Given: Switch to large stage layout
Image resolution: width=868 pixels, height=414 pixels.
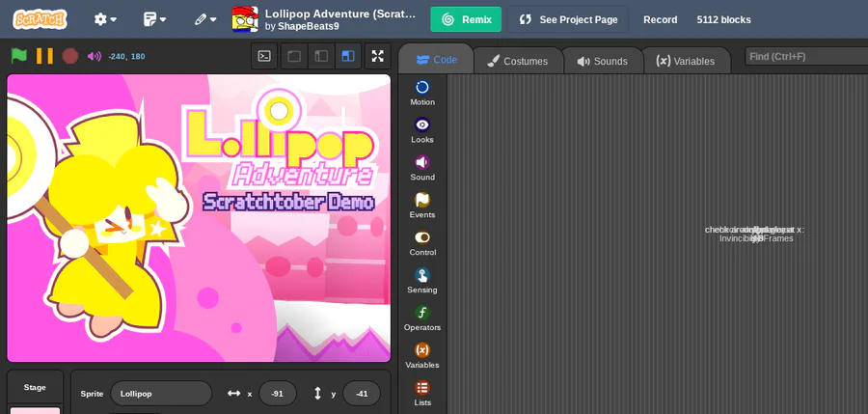Looking at the screenshot, I should [x=348, y=56].
